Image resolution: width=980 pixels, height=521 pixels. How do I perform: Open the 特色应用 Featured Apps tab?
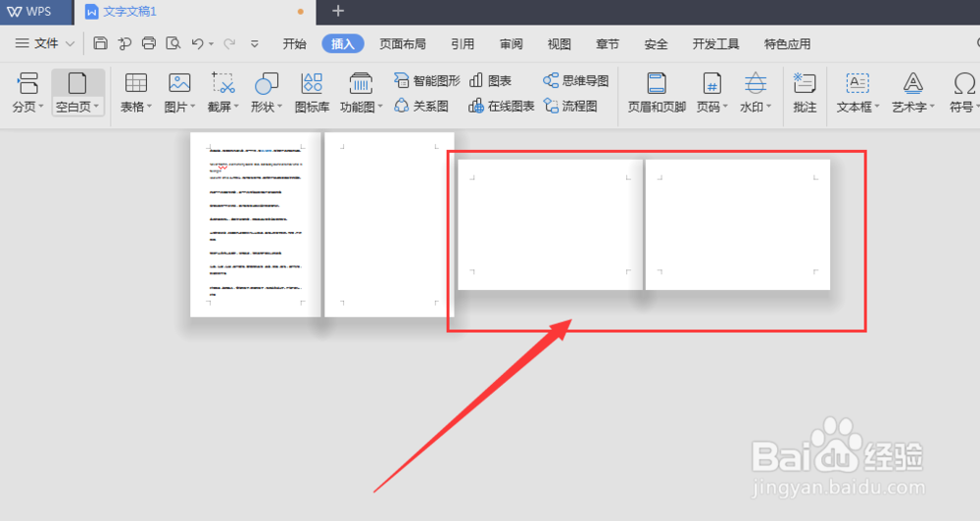(x=787, y=44)
